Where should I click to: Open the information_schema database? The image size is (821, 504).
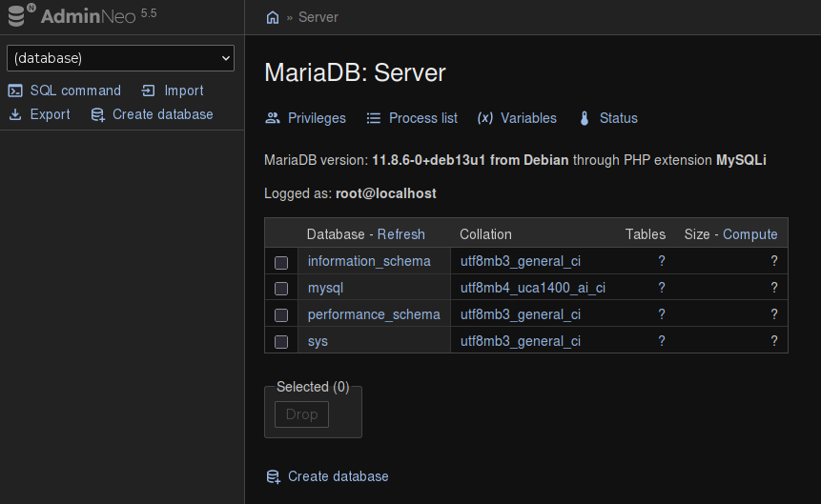[x=369, y=261]
